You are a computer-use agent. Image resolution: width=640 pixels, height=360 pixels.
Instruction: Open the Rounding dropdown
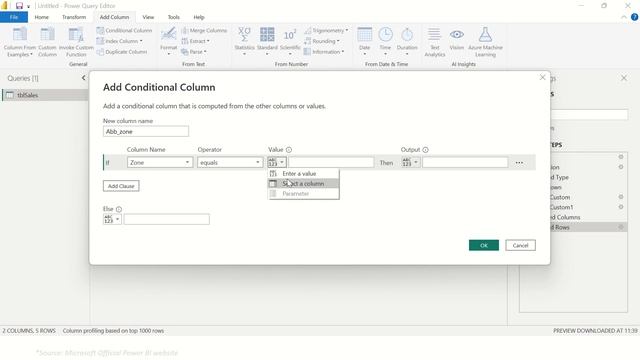tap(322, 41)
